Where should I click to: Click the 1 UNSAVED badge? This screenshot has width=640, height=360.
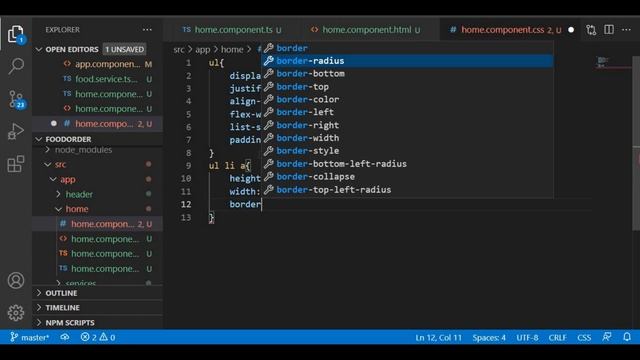coord(124,49)
